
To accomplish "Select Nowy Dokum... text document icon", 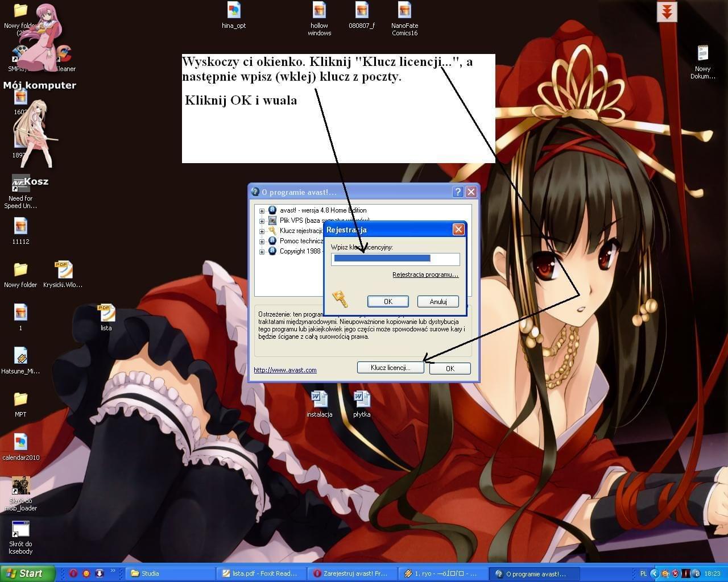I will tap(703, 62).
